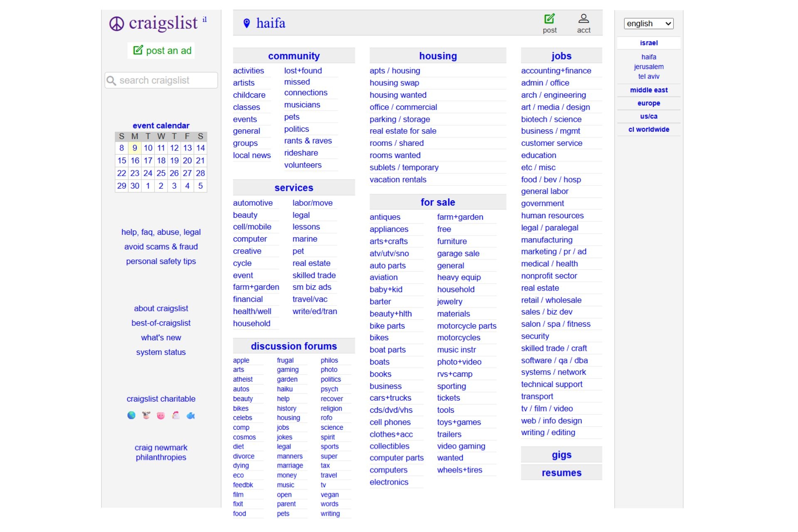Open the vegan discussion forum

(330, 495)
